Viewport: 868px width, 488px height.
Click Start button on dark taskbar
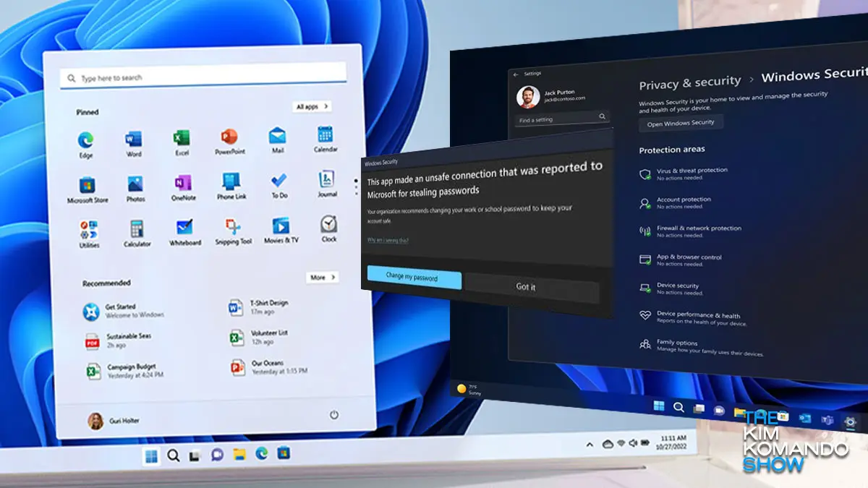[x=659, y=406]
